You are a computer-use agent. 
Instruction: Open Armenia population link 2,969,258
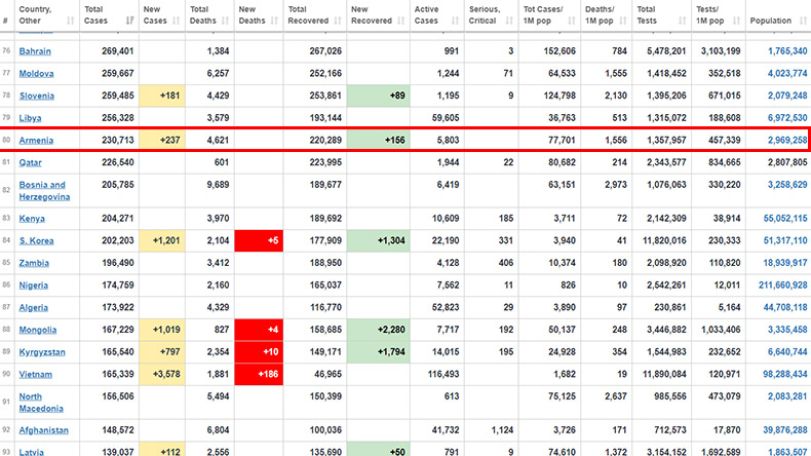point(787,140)
